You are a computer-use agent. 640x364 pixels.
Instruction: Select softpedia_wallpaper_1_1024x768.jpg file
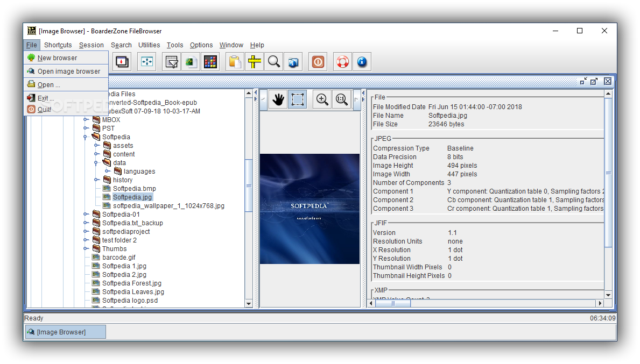pyautogui.click(x=168, y=206)
